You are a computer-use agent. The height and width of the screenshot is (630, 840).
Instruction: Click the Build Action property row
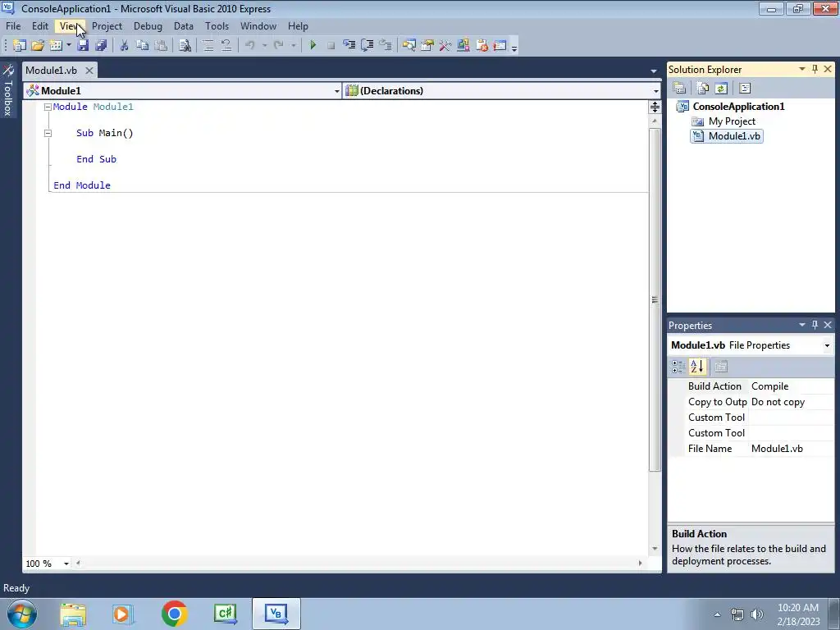[751, 386]
